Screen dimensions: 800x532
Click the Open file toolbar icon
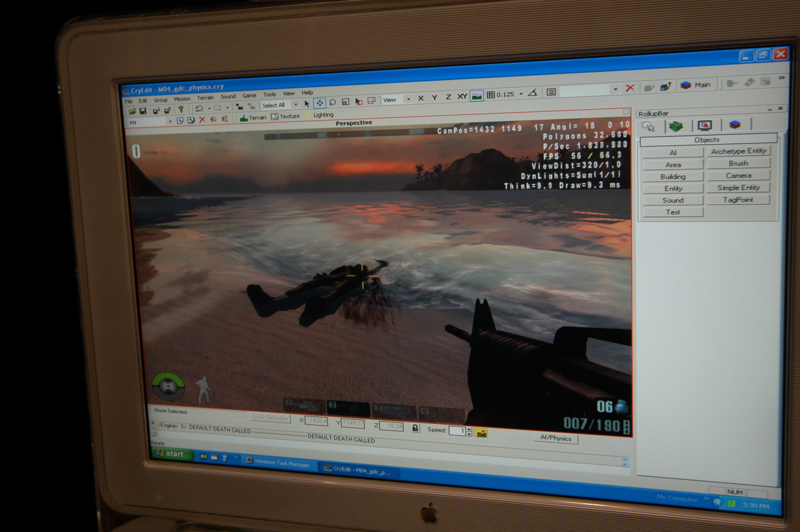(132, 111)
